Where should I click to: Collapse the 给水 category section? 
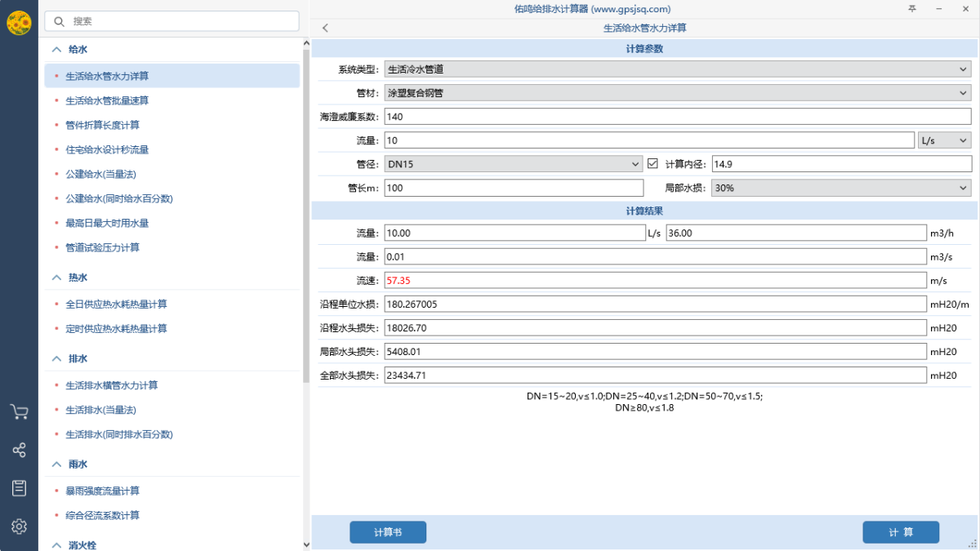coord(56,49)
